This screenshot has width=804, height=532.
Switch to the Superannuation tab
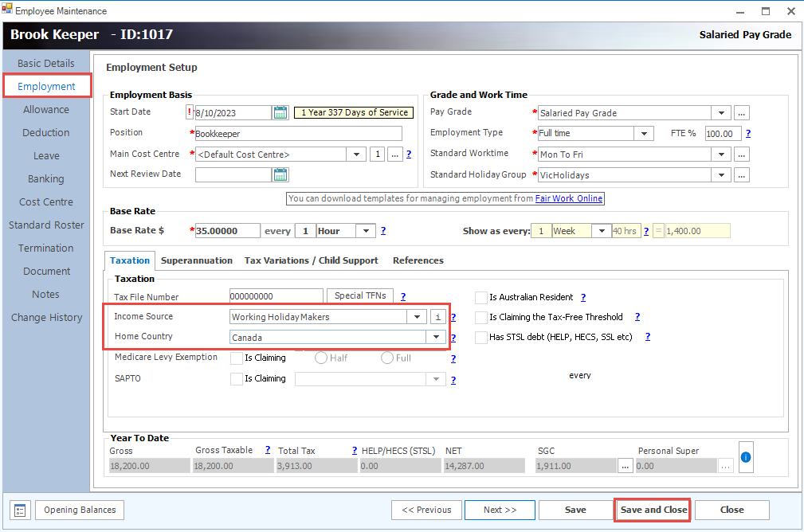[x=196, y=260]
